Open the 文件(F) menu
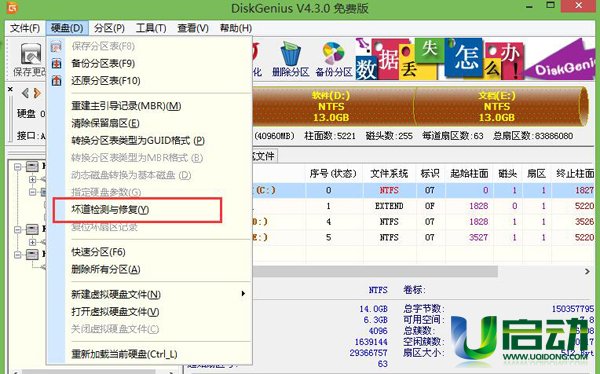 [x=25, y=28]
